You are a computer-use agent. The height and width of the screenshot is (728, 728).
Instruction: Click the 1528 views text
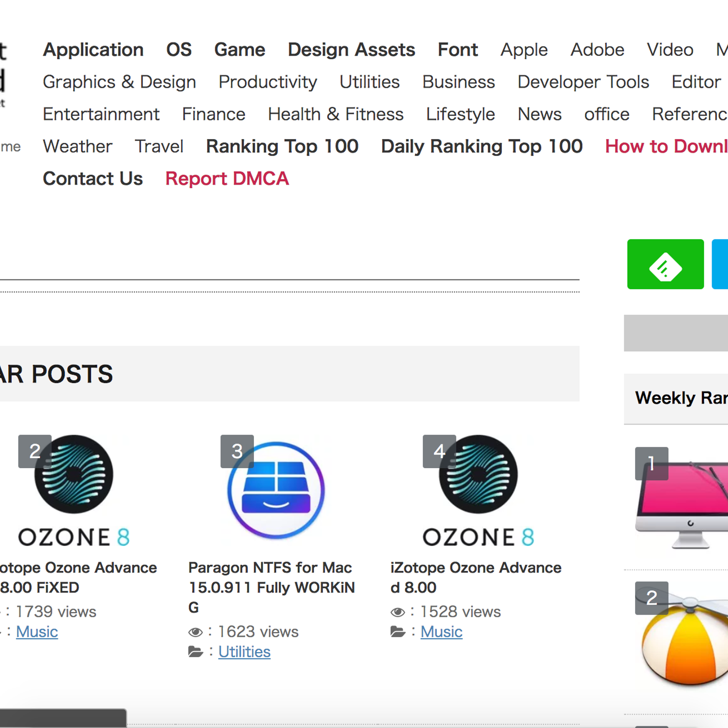point(460,612)
